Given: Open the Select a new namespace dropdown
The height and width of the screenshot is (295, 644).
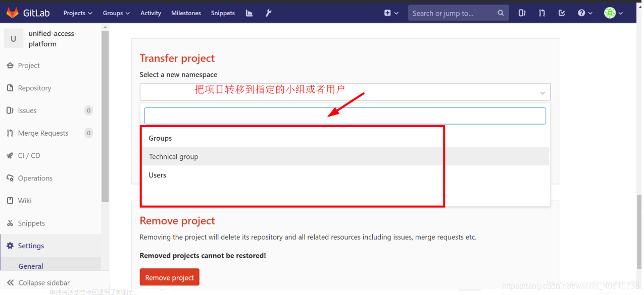Looking at the screenshot, I should tap(345, 92).
